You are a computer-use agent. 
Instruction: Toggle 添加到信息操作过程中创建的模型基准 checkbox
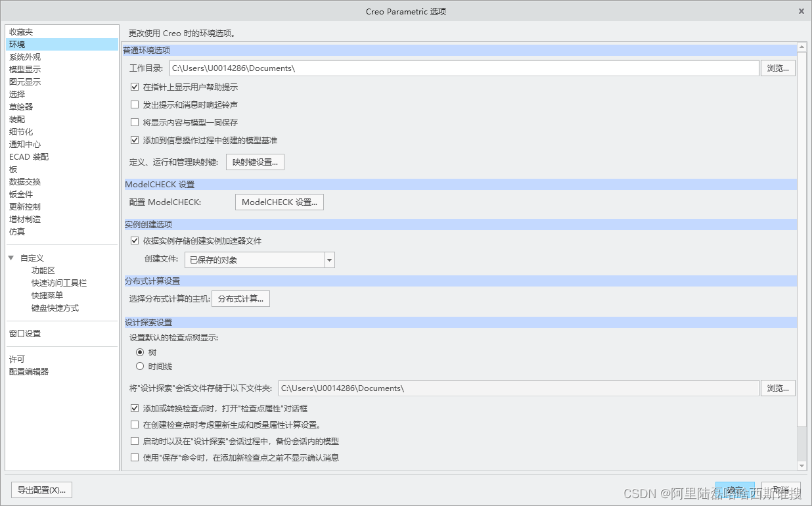point(135,140)
